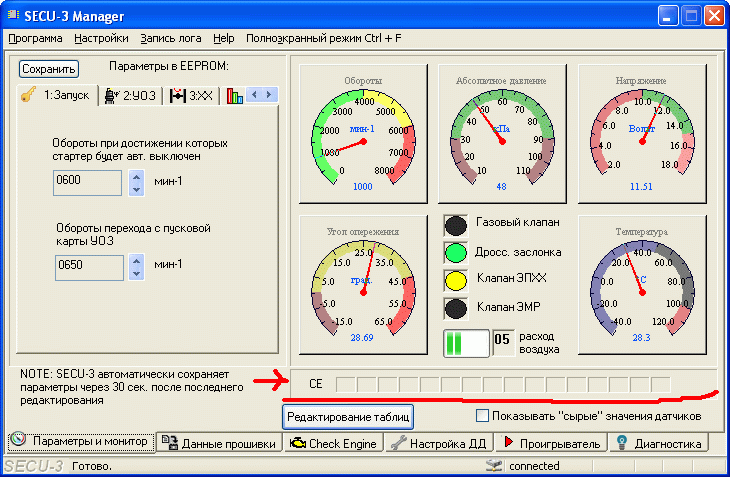This screenshot has width=730, height=477.
Task: Click the Сохранить button
Action: [x=49, y=69]
